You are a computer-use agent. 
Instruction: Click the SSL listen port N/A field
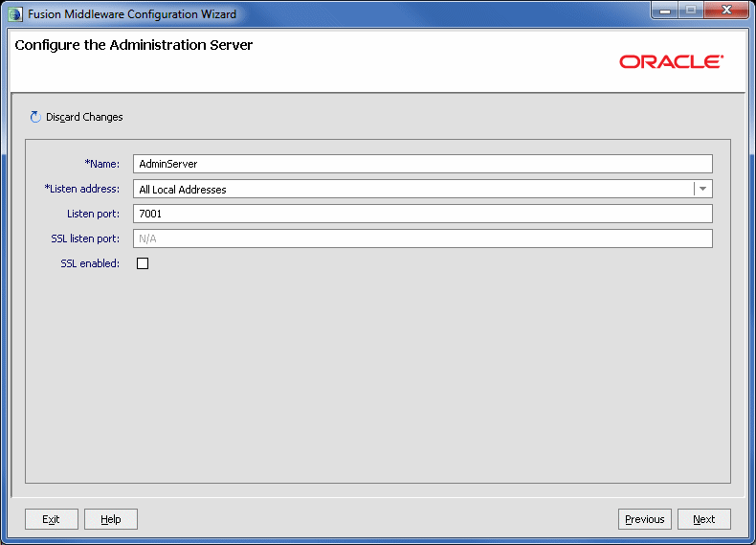(422, 238)
